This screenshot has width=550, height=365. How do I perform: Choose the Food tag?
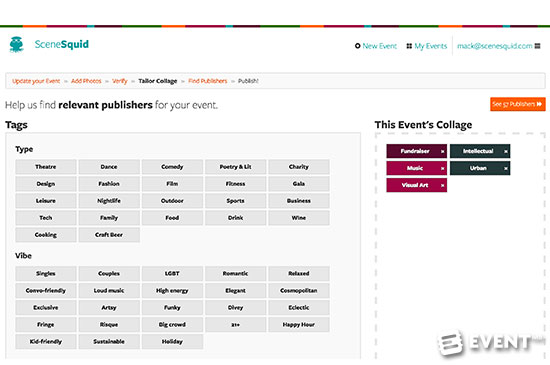pos(172,218)
